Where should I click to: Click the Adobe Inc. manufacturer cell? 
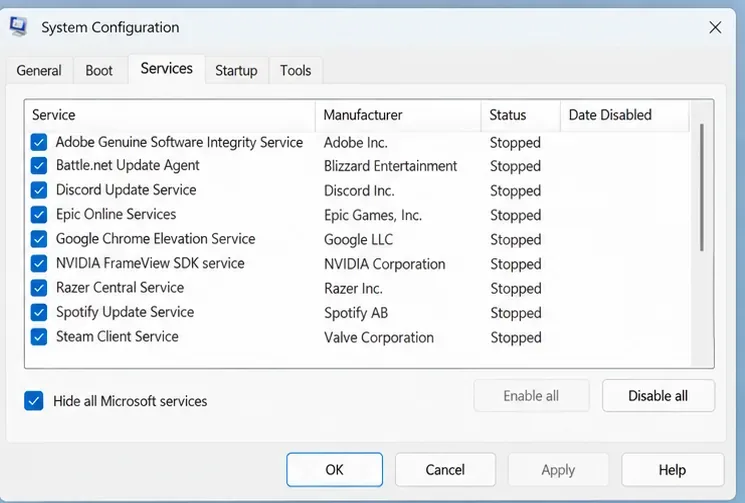pos(355,142)
